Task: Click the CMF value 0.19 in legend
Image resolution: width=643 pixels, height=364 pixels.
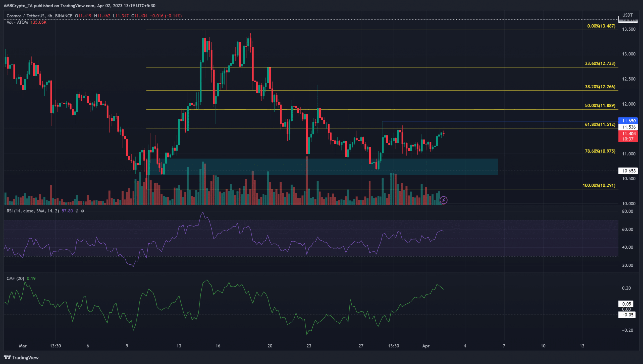Action: (31, 278)
